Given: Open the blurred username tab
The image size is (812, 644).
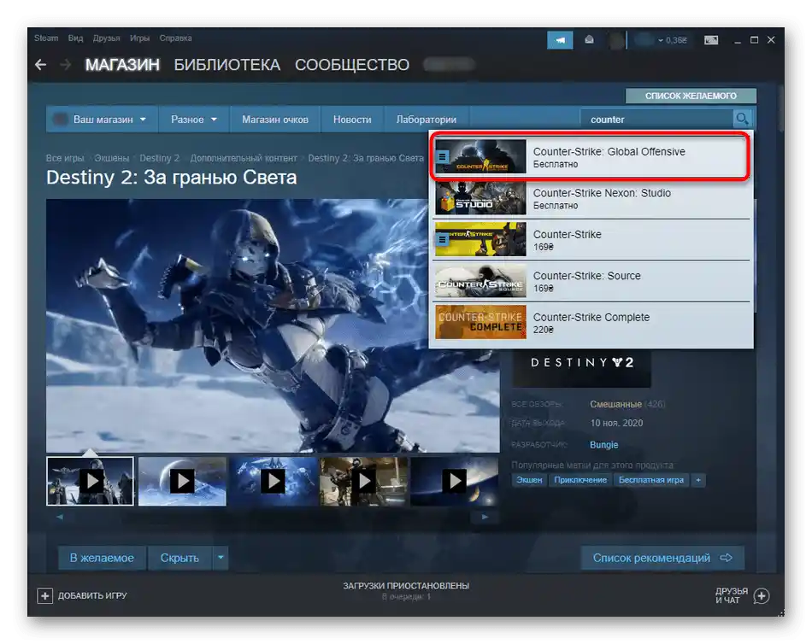Looking at the screenshot, I should pos(449,65).
